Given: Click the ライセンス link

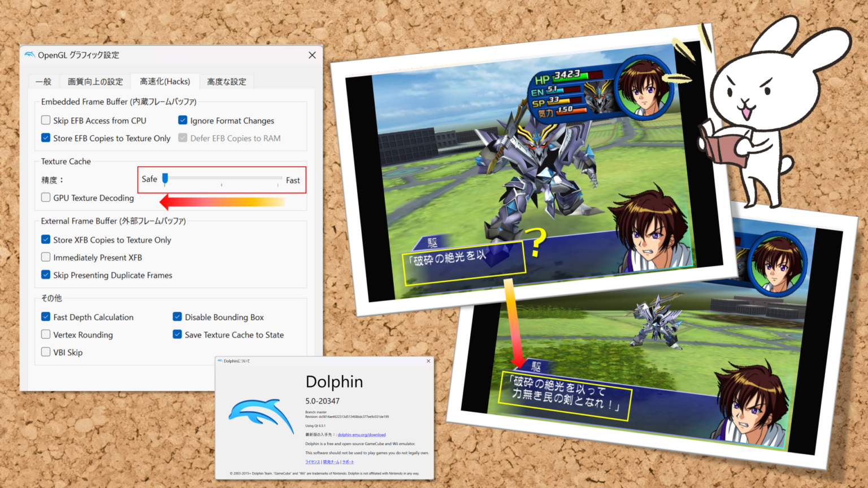Looking at the screenshot, I should 313,462.
